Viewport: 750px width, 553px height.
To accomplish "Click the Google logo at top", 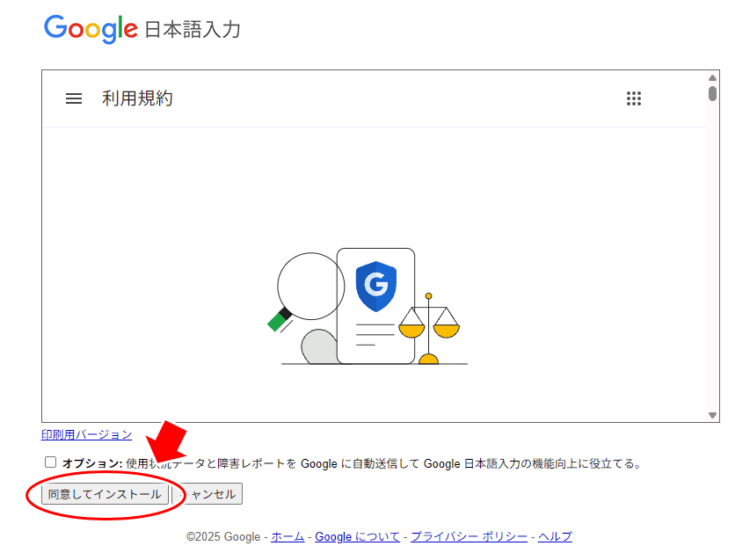I will tap(91, 29).
